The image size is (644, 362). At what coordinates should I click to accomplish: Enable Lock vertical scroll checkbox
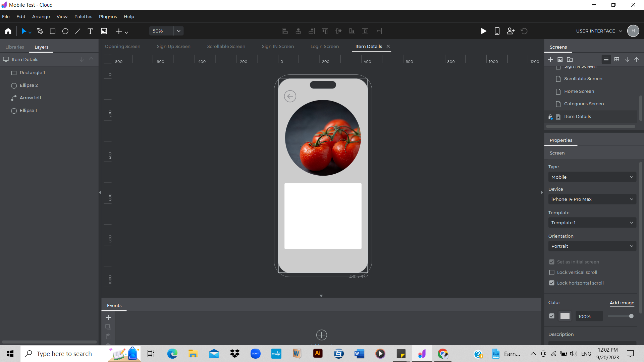coord(552,273)
